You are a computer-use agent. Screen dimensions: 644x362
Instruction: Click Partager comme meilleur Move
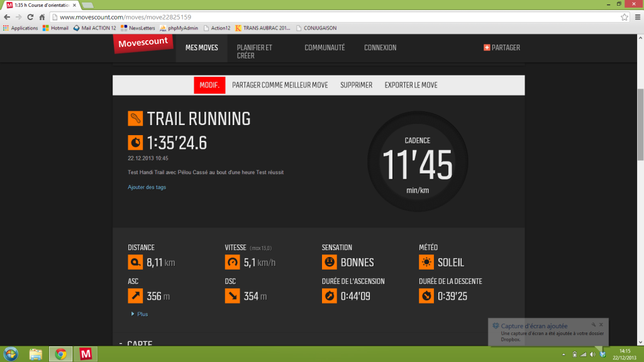click(280, 85)
